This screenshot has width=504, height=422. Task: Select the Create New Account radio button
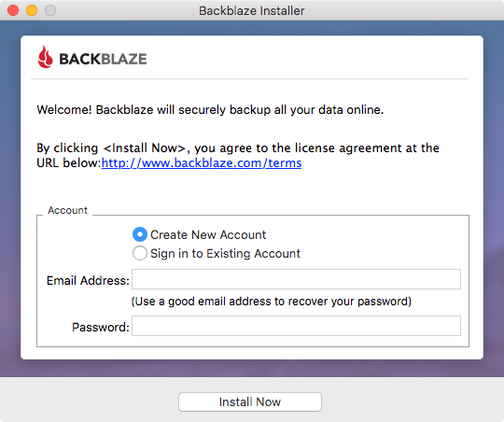click(140, 234)
